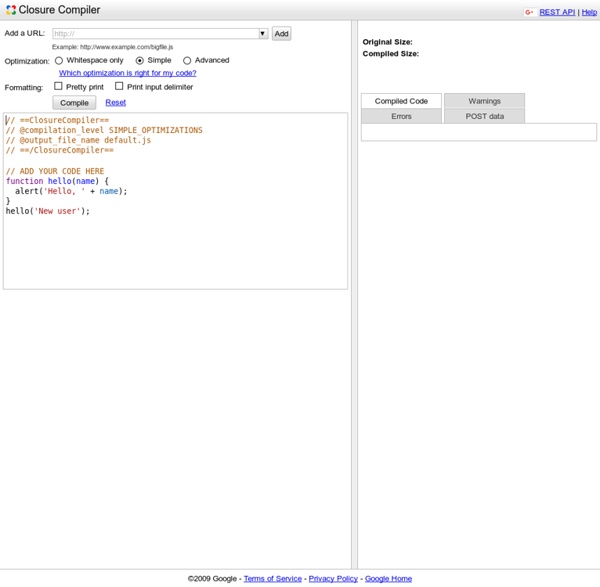Switch to the Warnings tab
This screenshot has width=600, height=587.
click(484, 101)
